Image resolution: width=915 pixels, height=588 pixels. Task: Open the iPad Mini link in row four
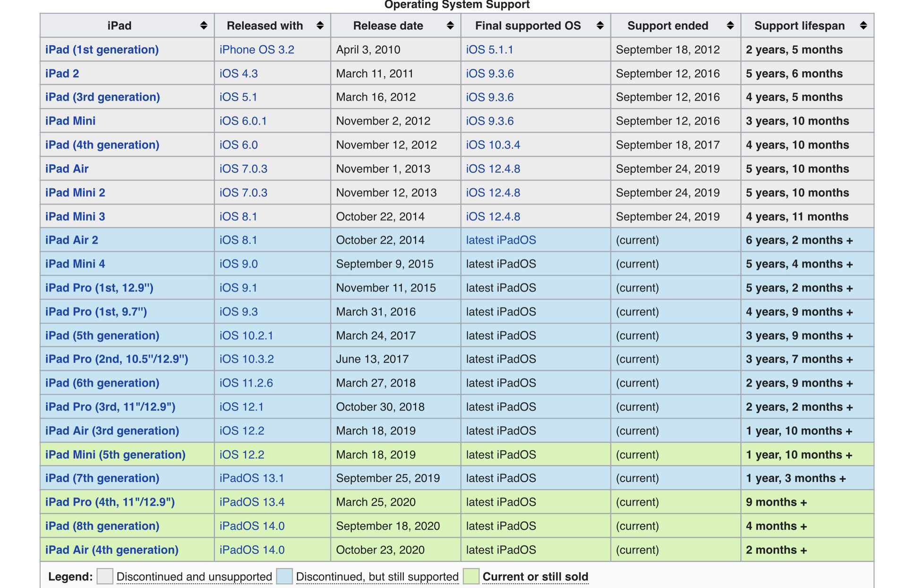[x=70, y=121]
